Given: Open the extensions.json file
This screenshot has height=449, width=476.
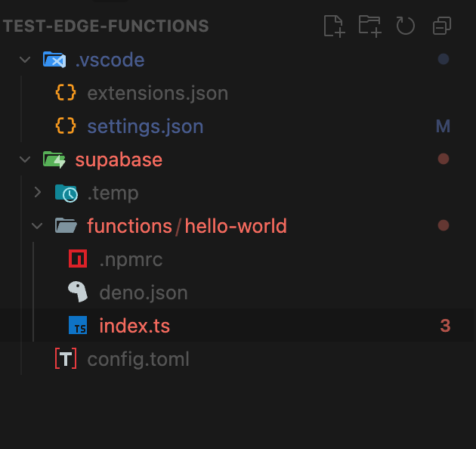Looking at the screenshot, I should pyautogui.click(x=157, y=93).
